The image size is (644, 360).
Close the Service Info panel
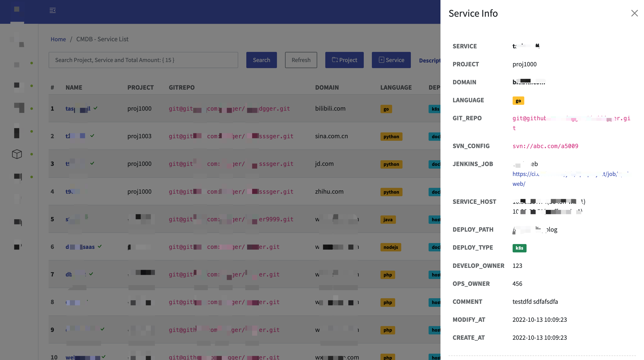(x=634, y=13)
